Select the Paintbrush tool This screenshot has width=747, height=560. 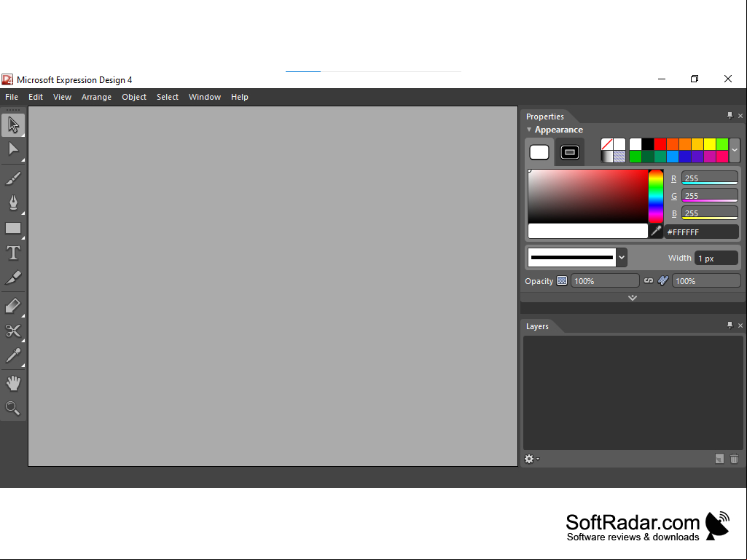point(13,178)
